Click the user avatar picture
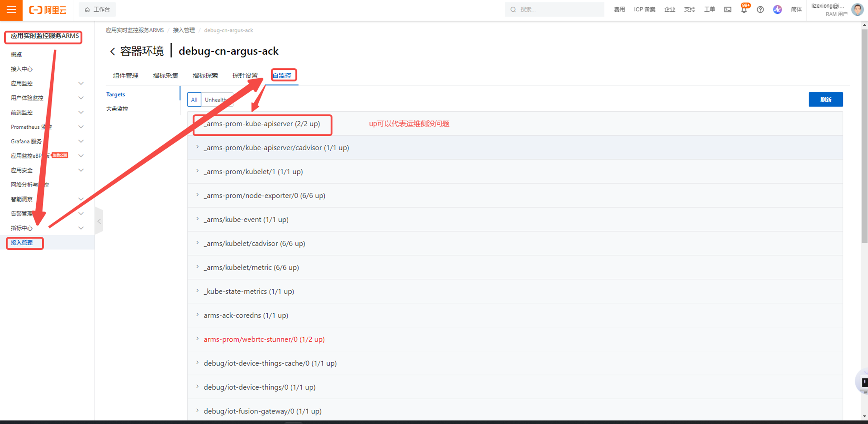This screenshot has width=868, height=424. [857, 9]
